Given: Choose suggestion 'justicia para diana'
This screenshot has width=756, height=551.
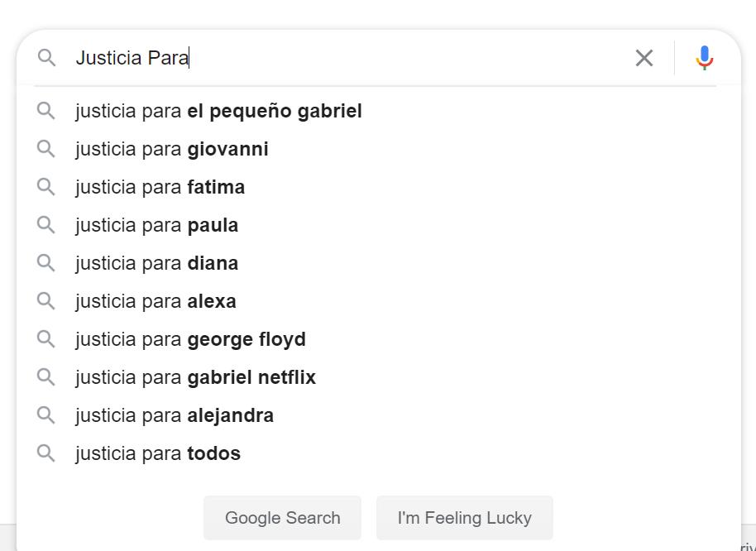Looking at the screenshot, I should 156,263.
